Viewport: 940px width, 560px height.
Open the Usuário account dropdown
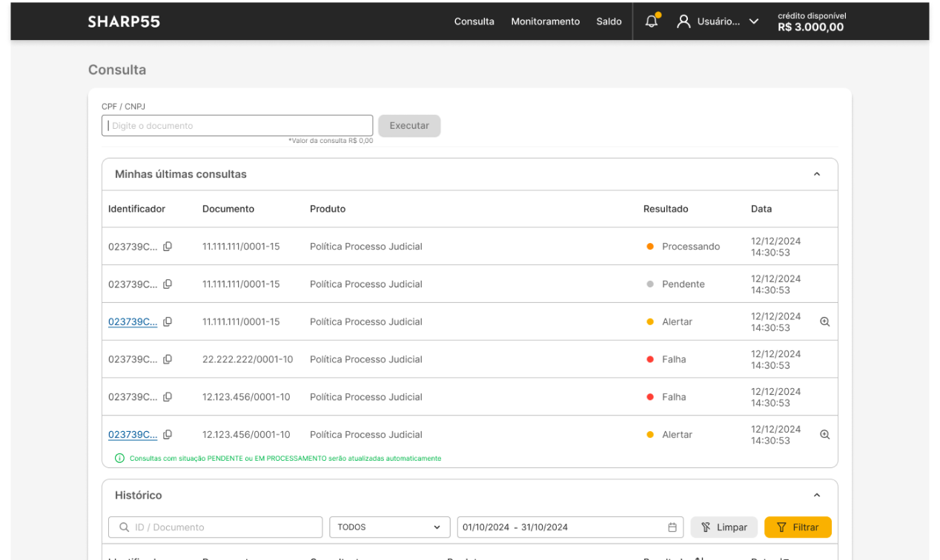coord(753,21)
